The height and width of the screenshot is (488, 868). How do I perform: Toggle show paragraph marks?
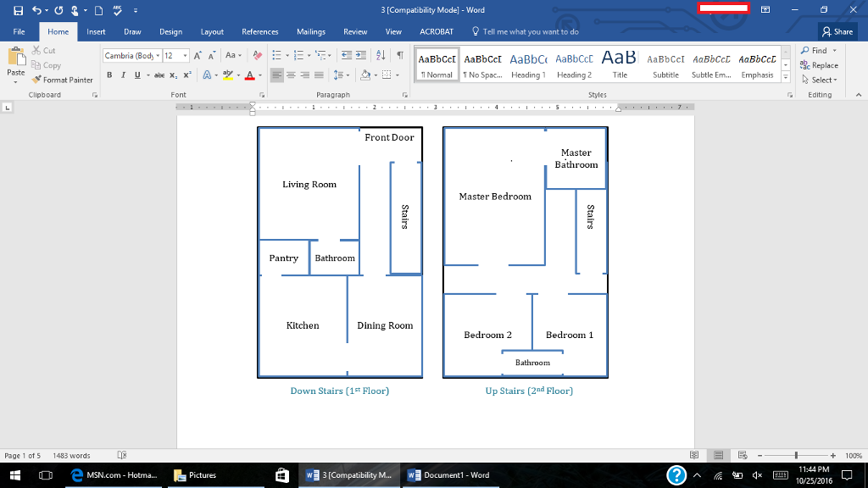(399, 56)
